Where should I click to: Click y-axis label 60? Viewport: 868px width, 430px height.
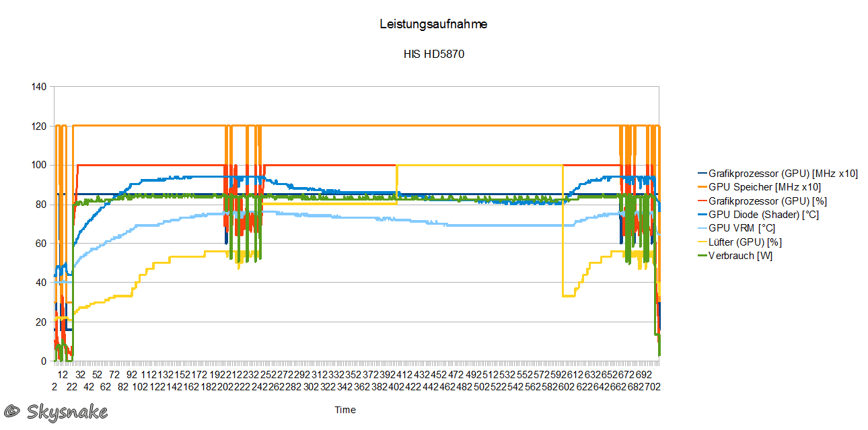(41, 244)
